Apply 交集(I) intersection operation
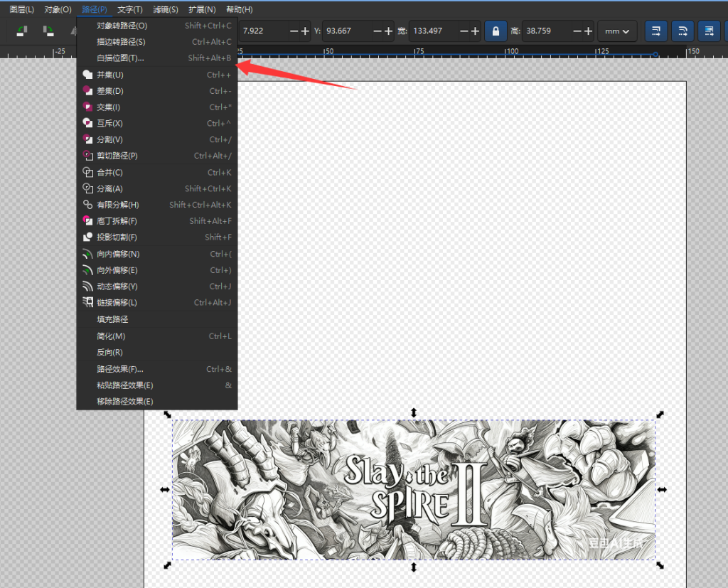This screenshot has width=728, height=588. tap(109, 107)
